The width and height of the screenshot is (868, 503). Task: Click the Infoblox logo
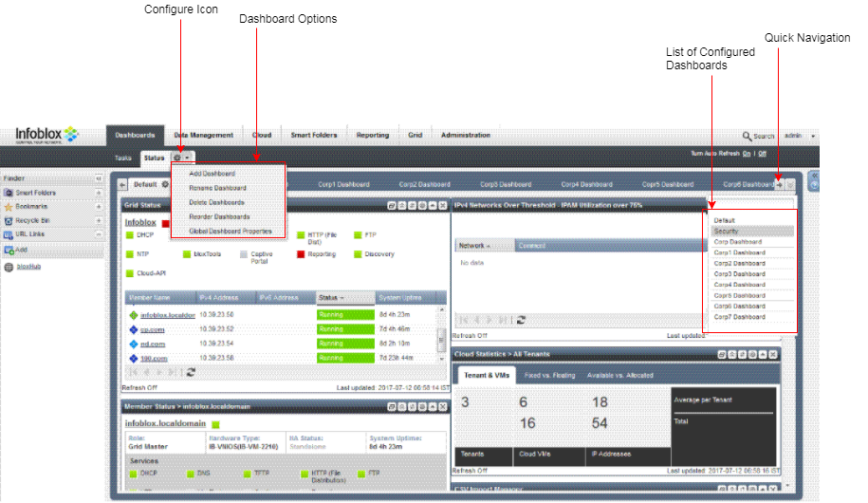point(46,135)
